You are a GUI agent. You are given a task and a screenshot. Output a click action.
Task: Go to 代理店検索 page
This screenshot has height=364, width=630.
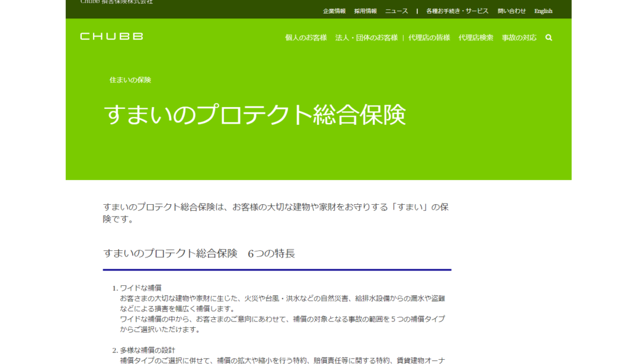coord(476,38)
